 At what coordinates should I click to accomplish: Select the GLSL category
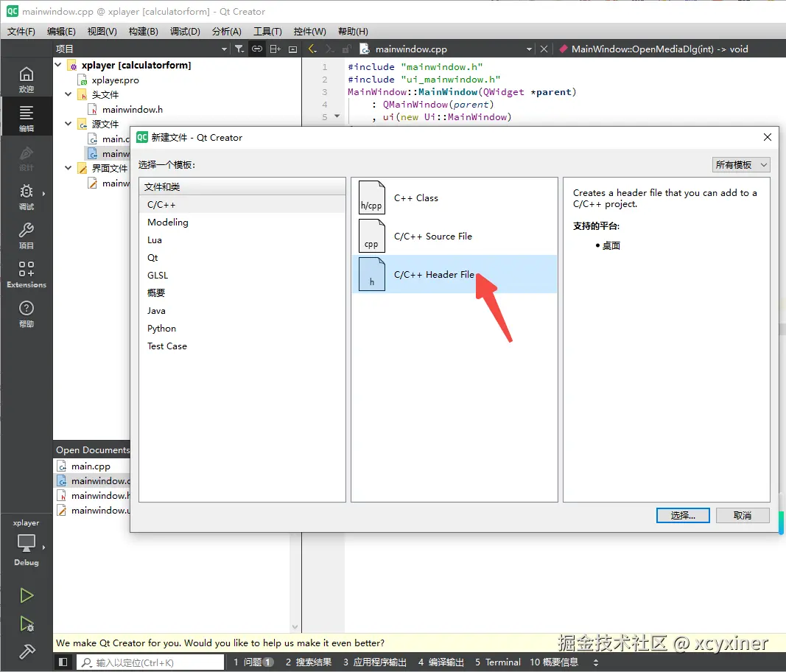(242, 276)
